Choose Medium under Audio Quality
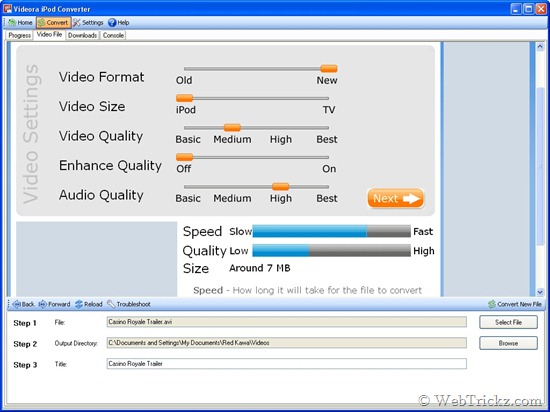Screen dimensions: 550x412 point(232,198)
